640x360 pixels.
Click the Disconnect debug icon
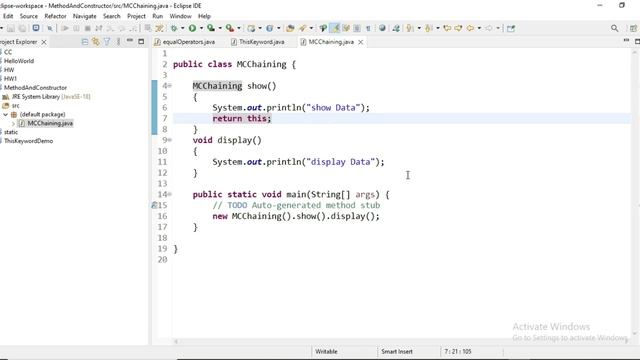click(x=99, y=28)
